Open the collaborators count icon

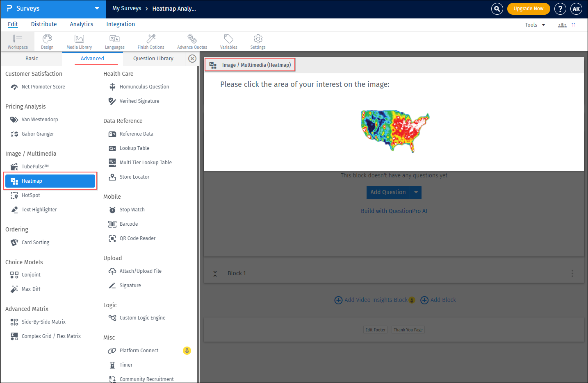coord(562,25)
